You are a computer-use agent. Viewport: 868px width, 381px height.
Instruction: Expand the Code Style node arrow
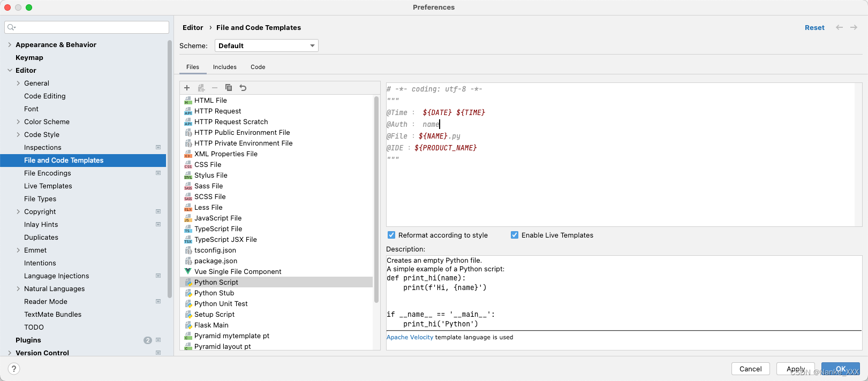[18, 134]
